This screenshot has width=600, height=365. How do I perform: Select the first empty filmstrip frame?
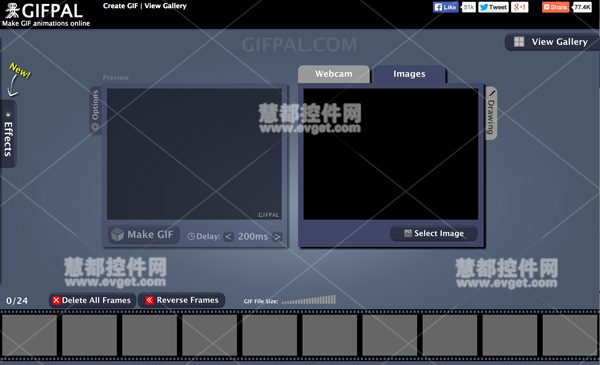(x=29, y=335)
